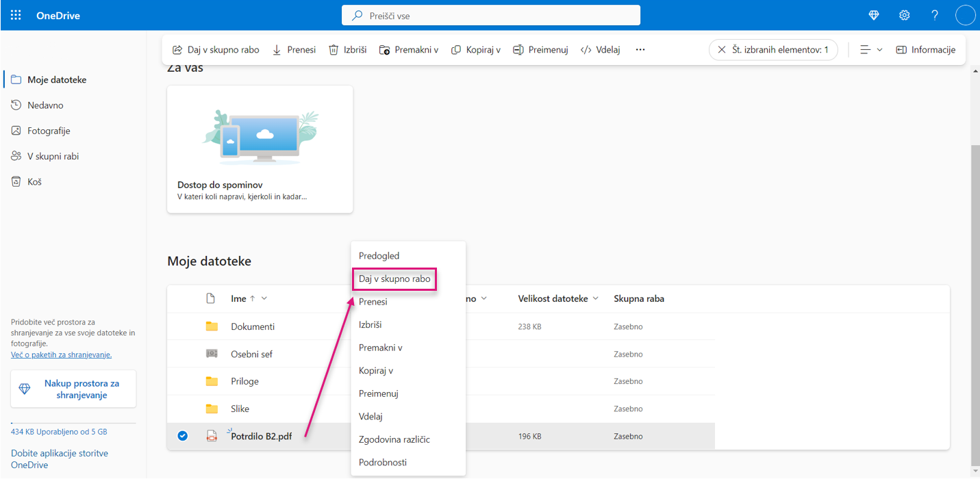Screen dimensions: 980x479
Task: Click the file type column icon header
Action: pos(212,298)
